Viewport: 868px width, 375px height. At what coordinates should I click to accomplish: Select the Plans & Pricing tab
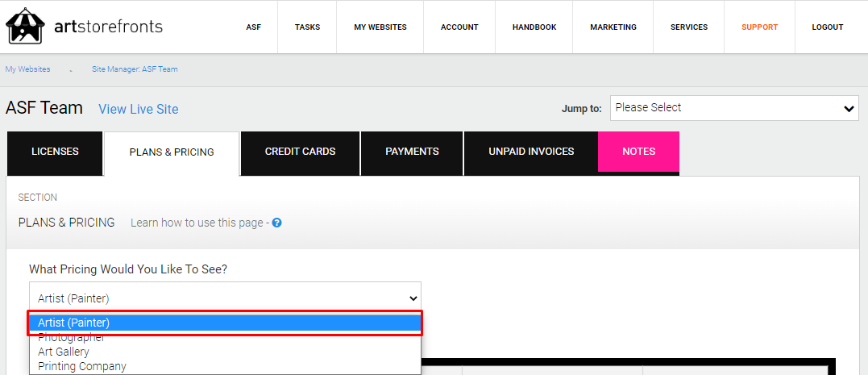pos(172,152)
